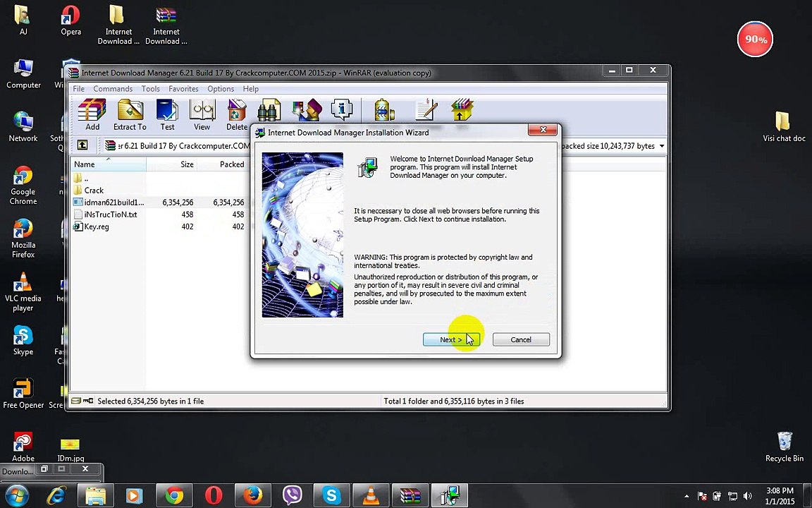Click the volume speaker tray icon

pos(748,496)
